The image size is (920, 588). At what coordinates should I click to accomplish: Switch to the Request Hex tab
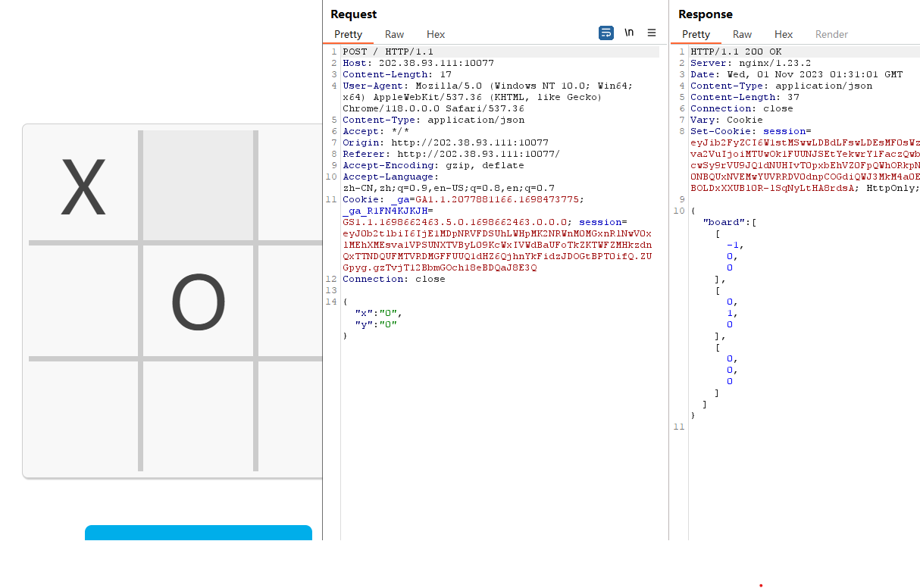436,34
